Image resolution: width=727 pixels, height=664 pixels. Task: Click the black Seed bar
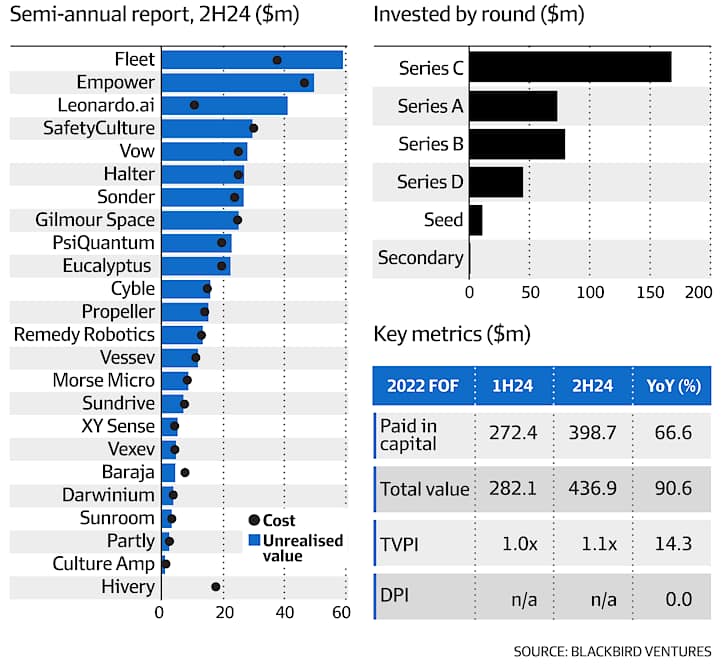tap(476, 220)
